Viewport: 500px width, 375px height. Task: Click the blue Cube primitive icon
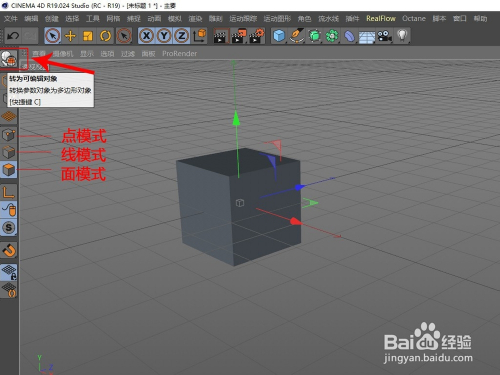(x=279, y=36)
